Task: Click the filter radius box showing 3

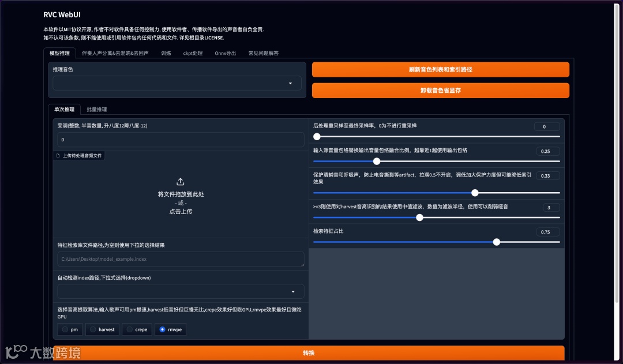Action: click(x=551, y=208)
